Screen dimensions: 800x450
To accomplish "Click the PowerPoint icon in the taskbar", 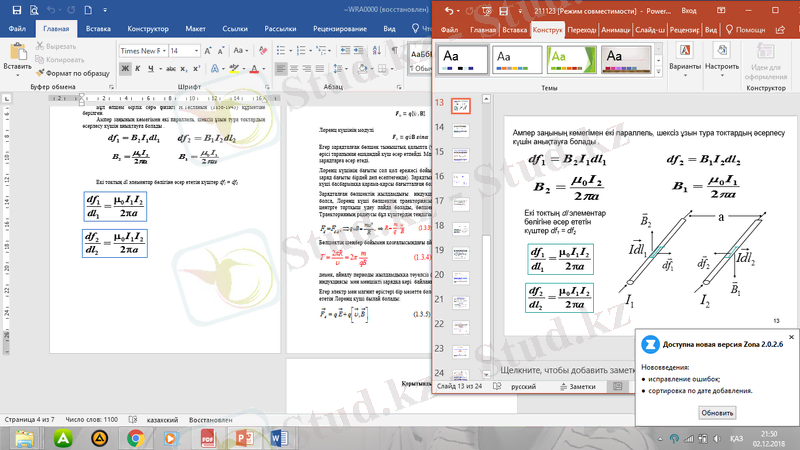I will point(243,437).
